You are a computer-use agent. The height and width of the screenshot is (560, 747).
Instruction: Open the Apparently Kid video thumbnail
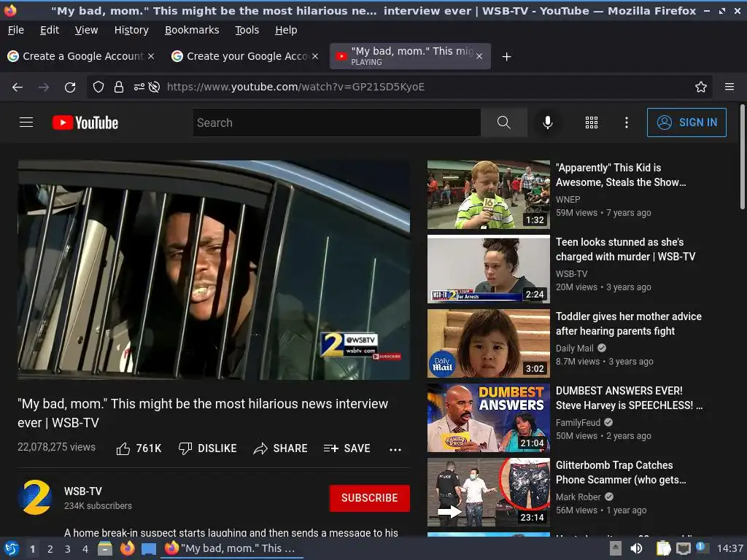click(x=488, y=195)
